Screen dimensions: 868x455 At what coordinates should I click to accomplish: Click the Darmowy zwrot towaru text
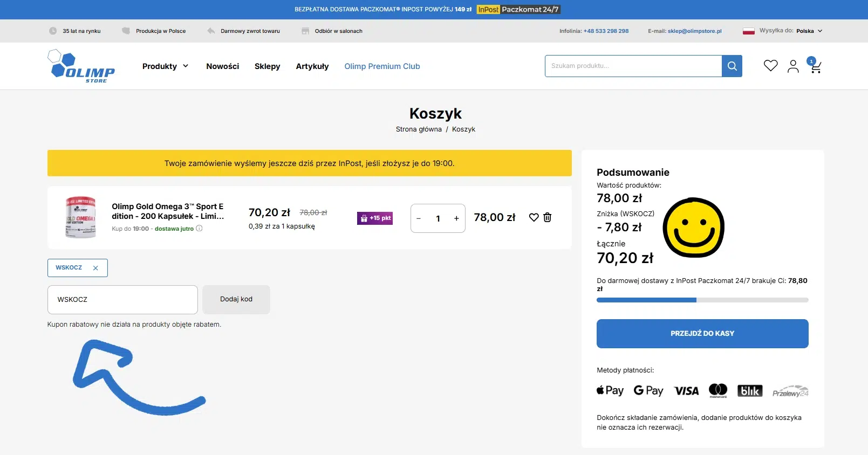[250, 31]
